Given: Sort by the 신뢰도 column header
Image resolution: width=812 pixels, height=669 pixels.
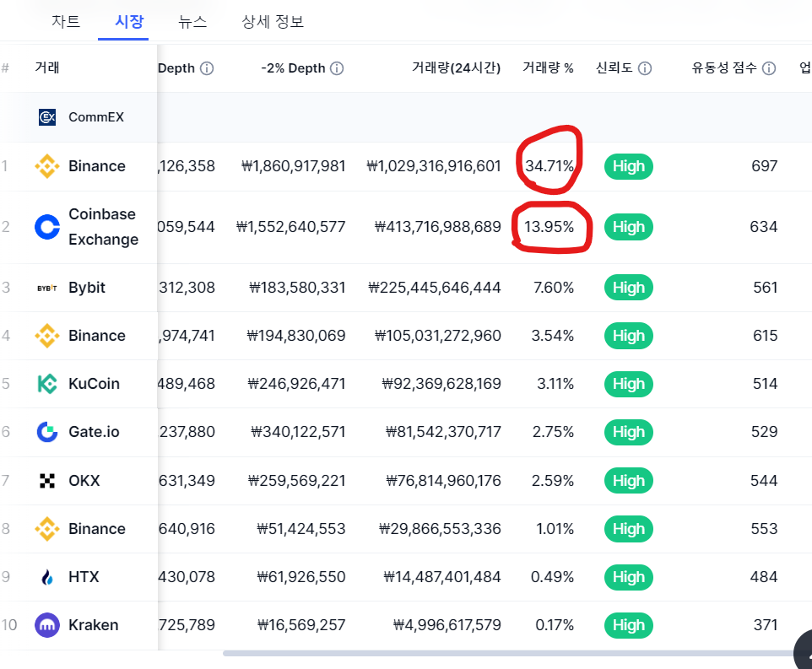Looking at the screenshot, I should tap(614, 67).
